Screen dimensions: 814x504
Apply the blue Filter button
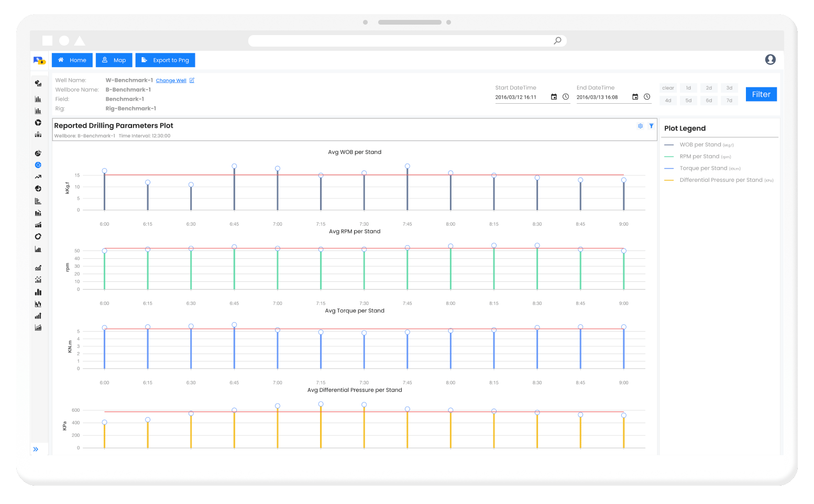click(x=761, y=94)
